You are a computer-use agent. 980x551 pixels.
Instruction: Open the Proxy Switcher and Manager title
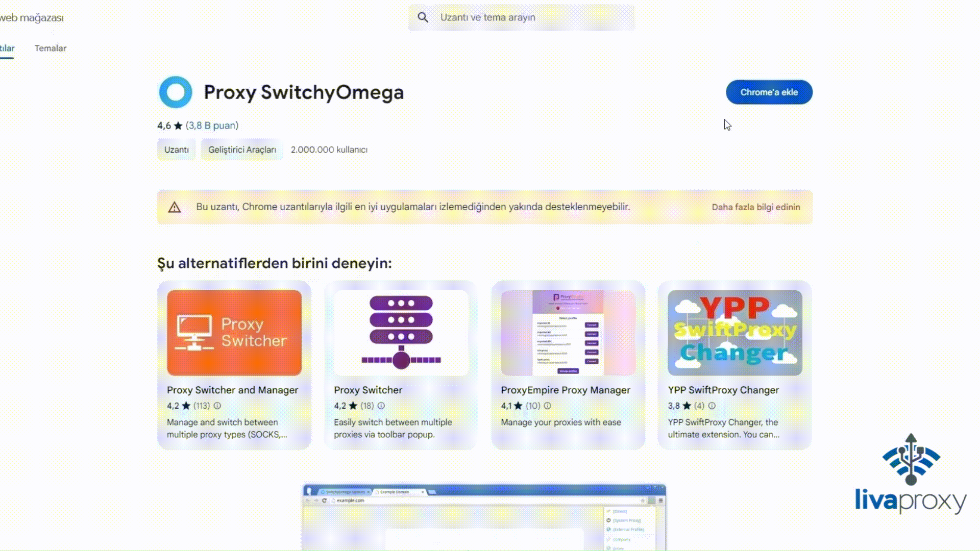[232, 390]
